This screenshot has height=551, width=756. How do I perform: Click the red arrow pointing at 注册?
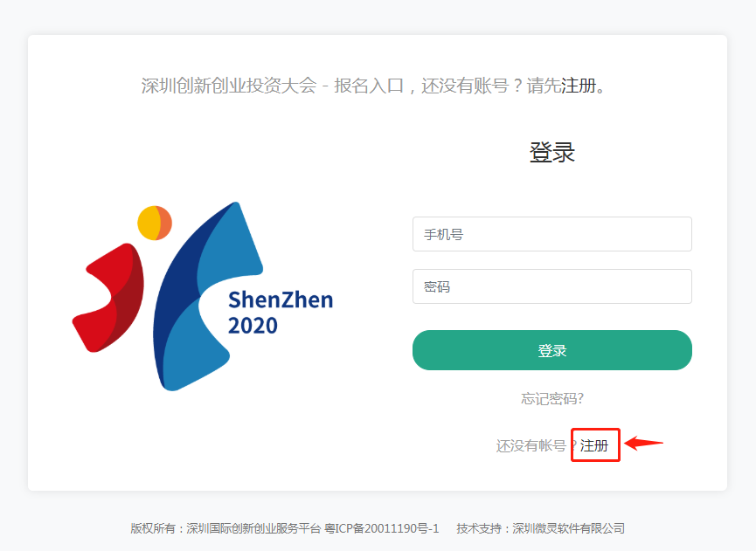coord(643,443)
